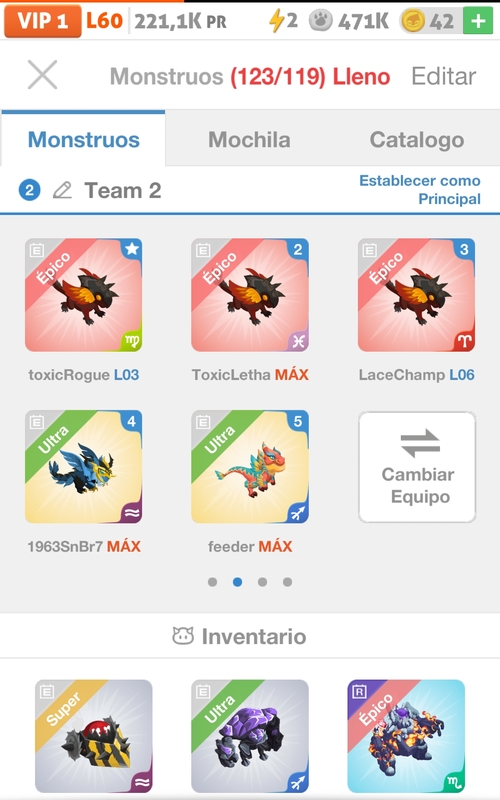The width and height of the screenshot is (500, 800).
Task: Click the note icon on toxicRogue card
Action: (37, 250)
